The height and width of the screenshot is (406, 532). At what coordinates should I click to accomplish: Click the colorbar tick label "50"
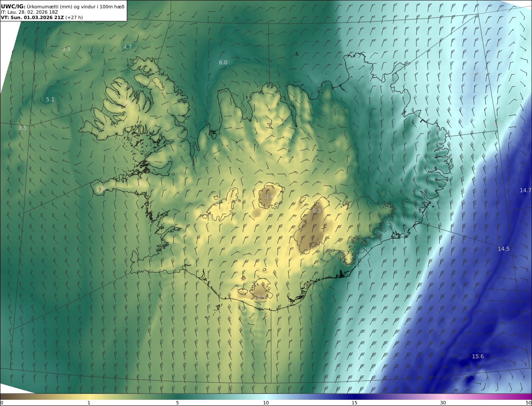click(528, 403)
